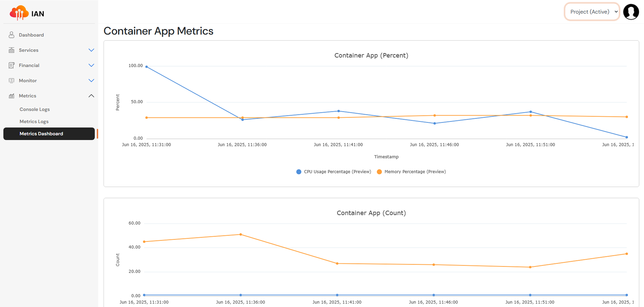Open the Project (Active) dropdown
The width and height of the screenshot is (644, 307).
592,11
